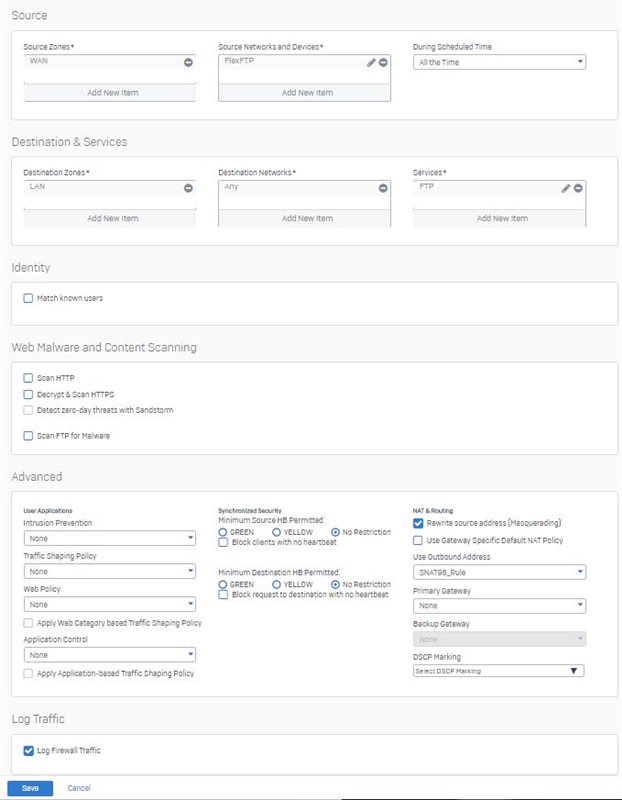Click Save to store the rule

[x=30, y=788]
